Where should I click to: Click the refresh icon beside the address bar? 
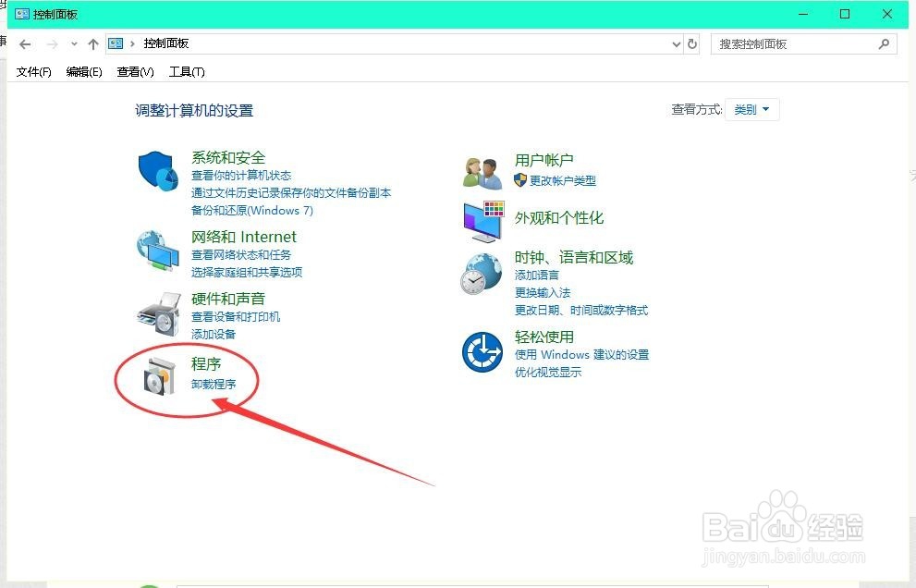click(x=693, y=43)
